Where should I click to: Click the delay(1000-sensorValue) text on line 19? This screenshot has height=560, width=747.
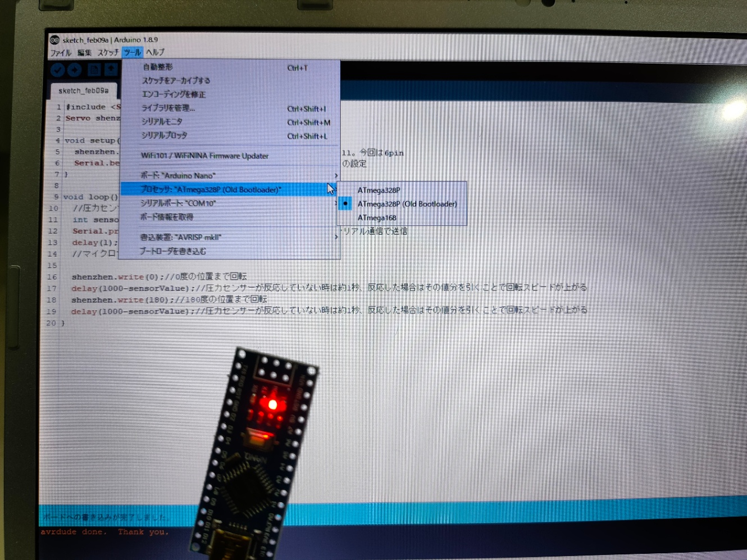pos(131,311)
